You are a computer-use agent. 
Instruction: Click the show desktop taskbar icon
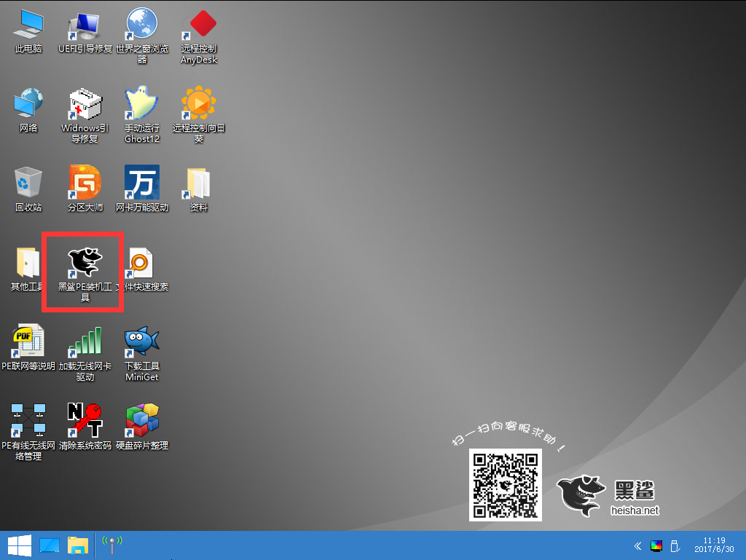tap(50, 545)
